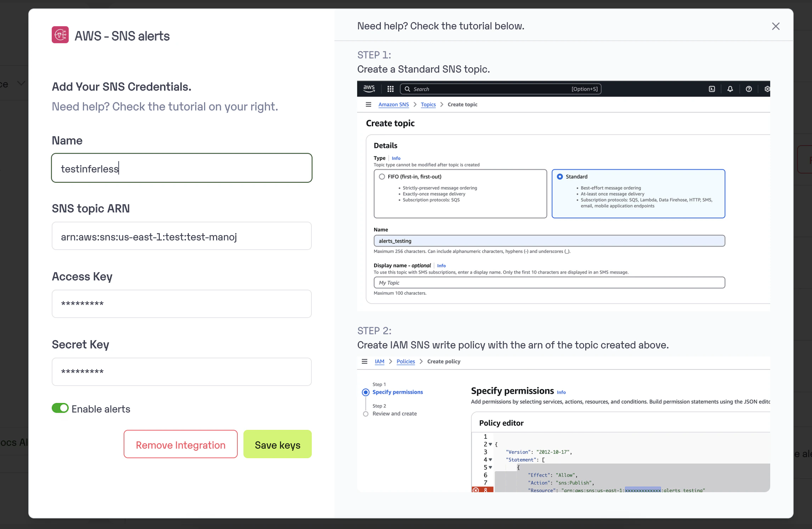Viewport: 812px width, 529px height.
Task: Click the Remove Integration button
Action: [181, 444]
